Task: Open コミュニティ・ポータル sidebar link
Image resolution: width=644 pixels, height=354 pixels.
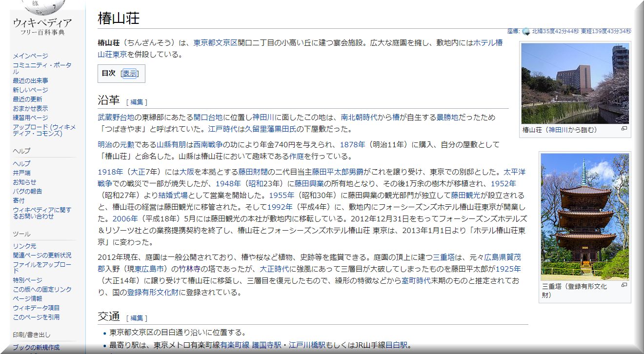Action: pyautogui.click(x=42, y=68)
